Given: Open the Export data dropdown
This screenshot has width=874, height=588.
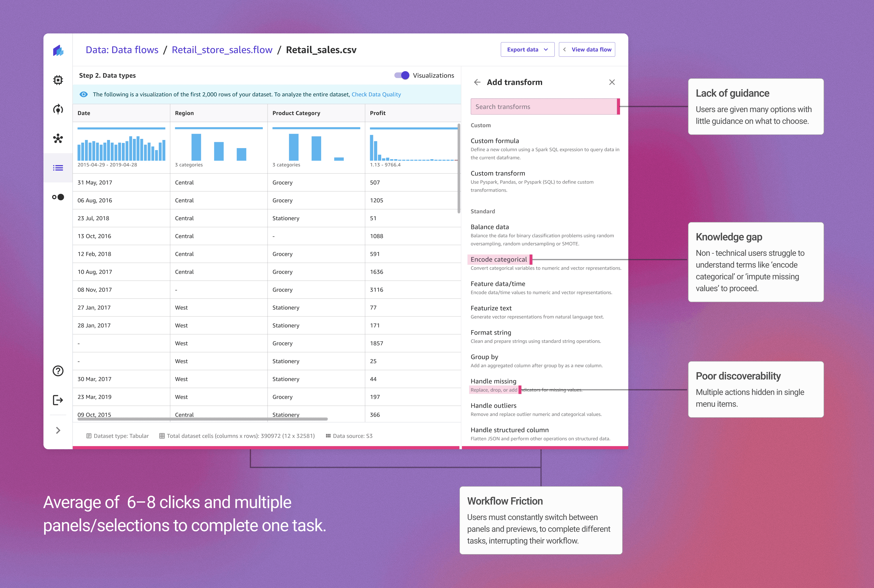Looking at the screenshot, I should click(x=527, y=50).
